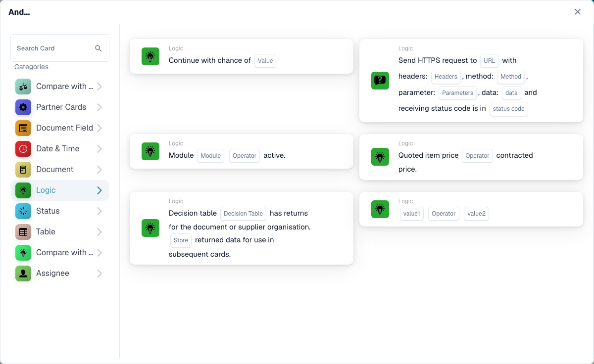Click the Partner Cards gear icon

point(23,107)
